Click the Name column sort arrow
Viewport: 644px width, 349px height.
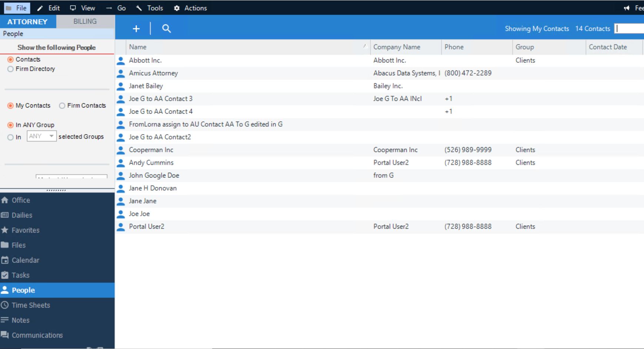364,46
